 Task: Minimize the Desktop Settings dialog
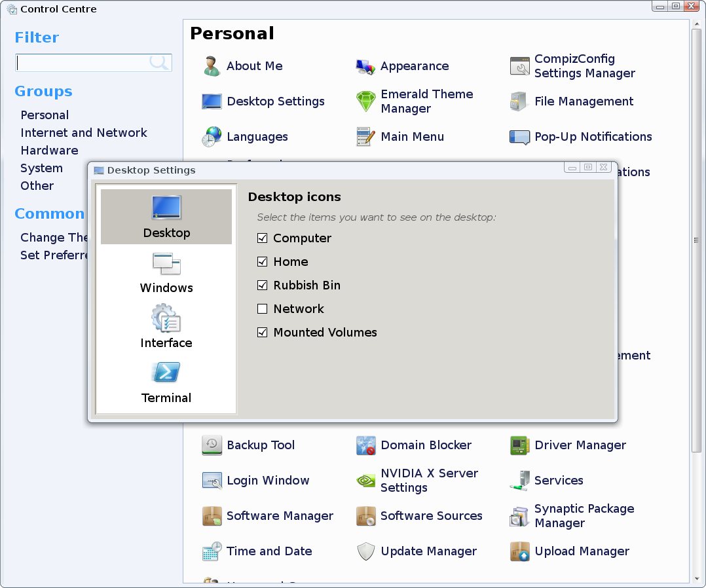(572, 167)
